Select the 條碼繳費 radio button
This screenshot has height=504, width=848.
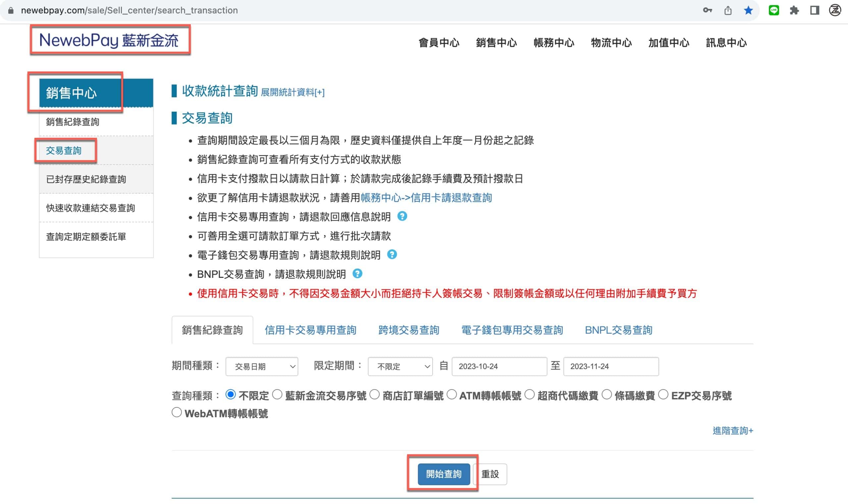[607, 394]
